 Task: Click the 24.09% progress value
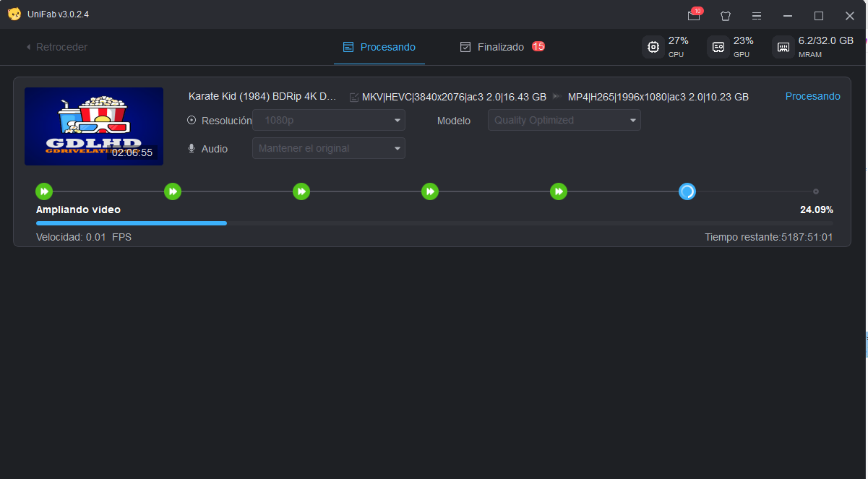pos(817,210)
